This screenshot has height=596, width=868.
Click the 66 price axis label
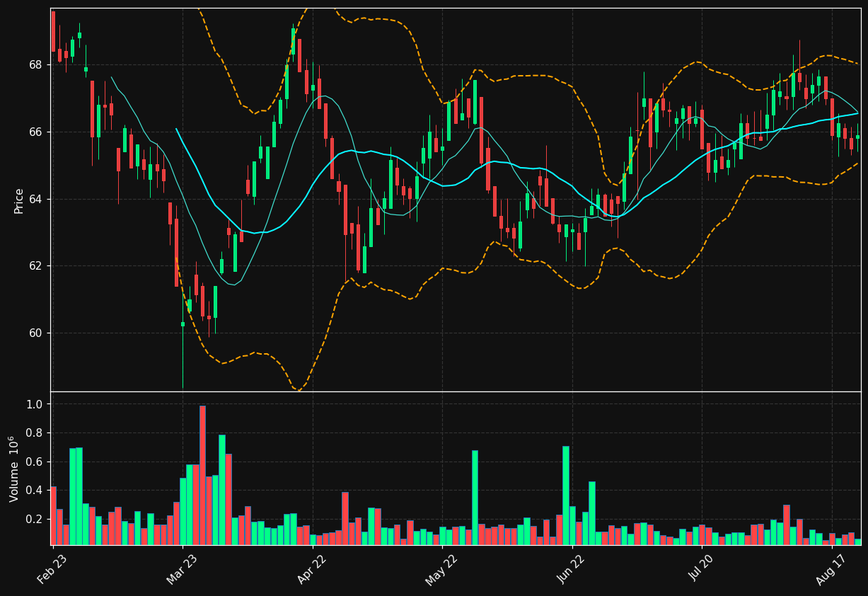[x=36, y=132]
